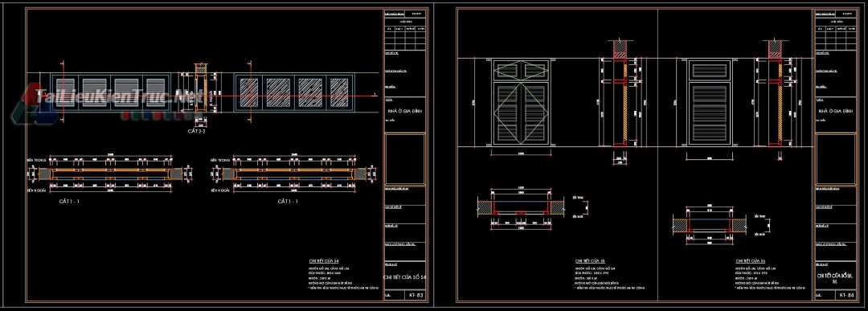Click NHÀ Ở GIA ĐÌNH title on KT-83 sheet

pos(404,111)
